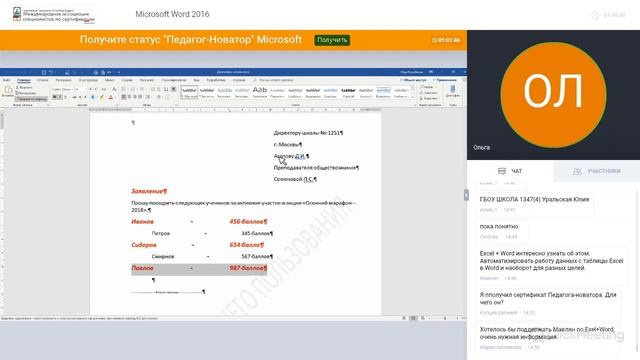Viewport: 640px width, 360px height.
Task: Switch to the Вид ribbon tab
Action: tap(196, 80)
